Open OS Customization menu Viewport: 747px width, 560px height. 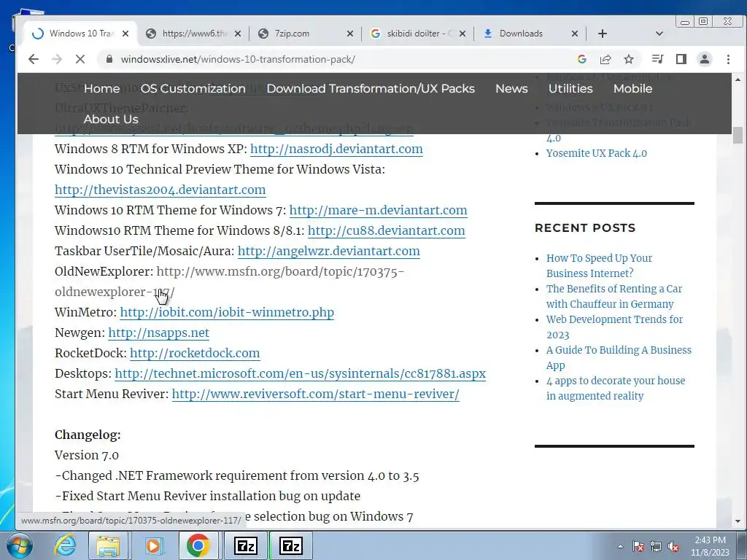tap(193, 88)
